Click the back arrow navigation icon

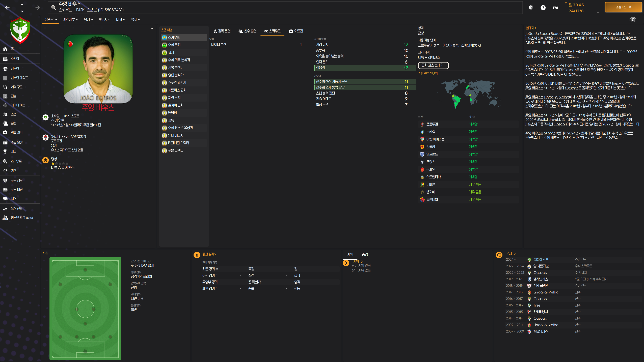tap(7, 8)
